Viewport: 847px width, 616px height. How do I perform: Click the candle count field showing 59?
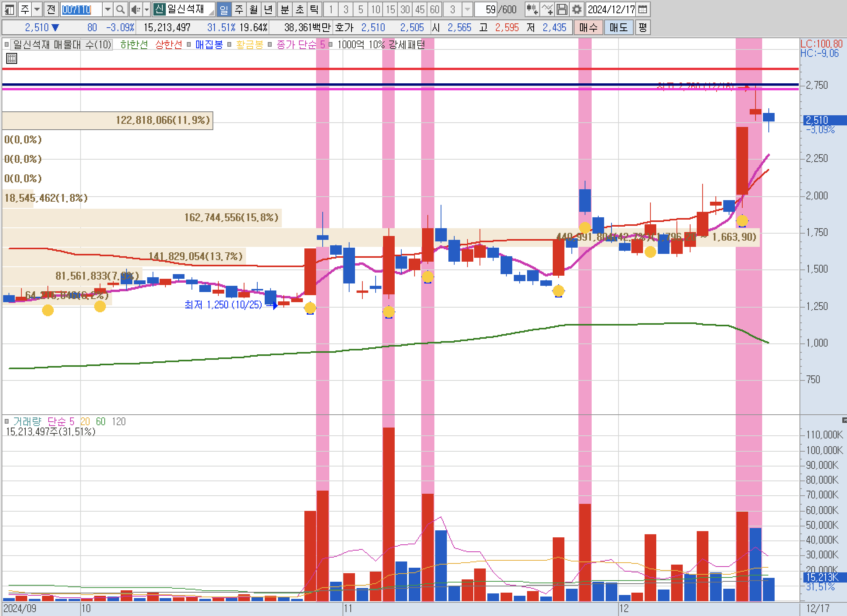coord(487,9)
